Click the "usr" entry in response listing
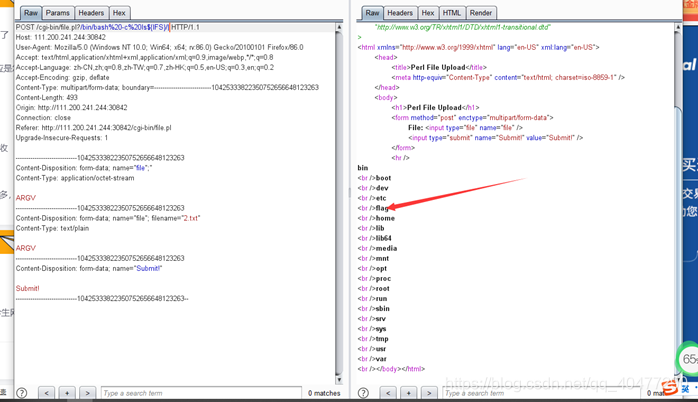Viewport: 698px width, 402px height. pyautogui.click(x=381, y=349)
